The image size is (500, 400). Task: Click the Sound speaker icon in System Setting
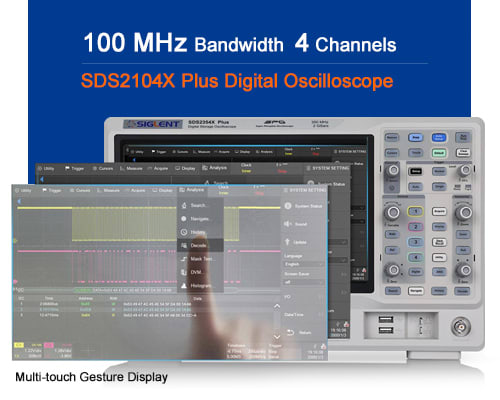(287, 224)
